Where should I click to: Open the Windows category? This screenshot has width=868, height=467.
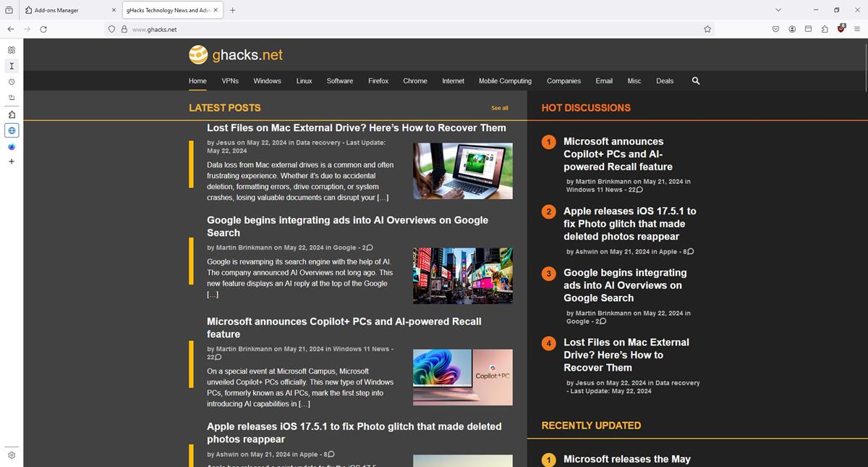tap(267, 81)
